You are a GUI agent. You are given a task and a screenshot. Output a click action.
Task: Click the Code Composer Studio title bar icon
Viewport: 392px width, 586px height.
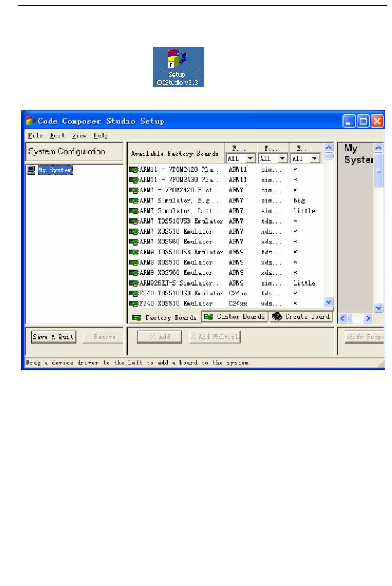pyautogui.click(x=30, y=121)
